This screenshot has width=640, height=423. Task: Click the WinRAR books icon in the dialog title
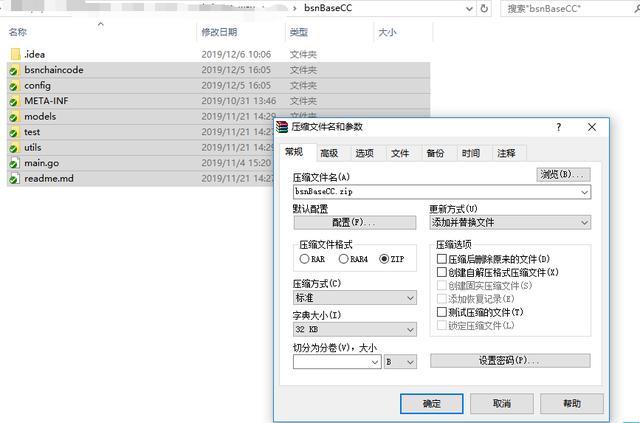coord(282,127)
